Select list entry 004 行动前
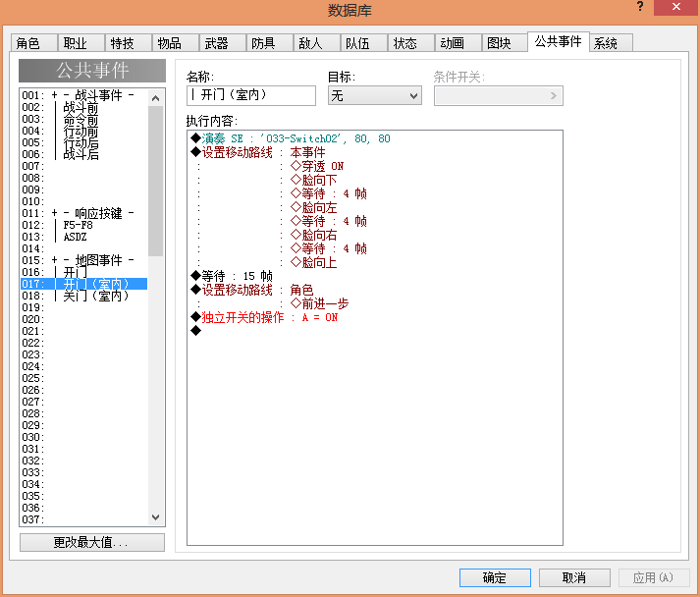 [83, 131]
